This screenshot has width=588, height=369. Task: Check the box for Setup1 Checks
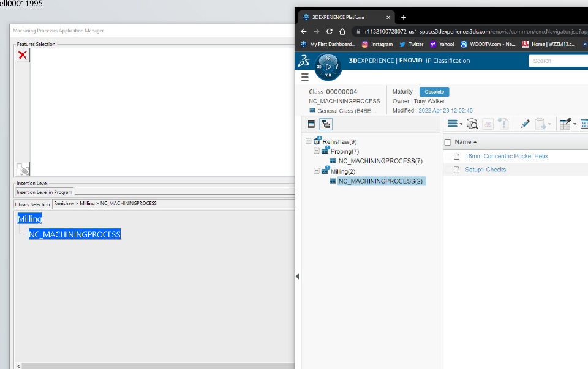(x=447, y=170)
